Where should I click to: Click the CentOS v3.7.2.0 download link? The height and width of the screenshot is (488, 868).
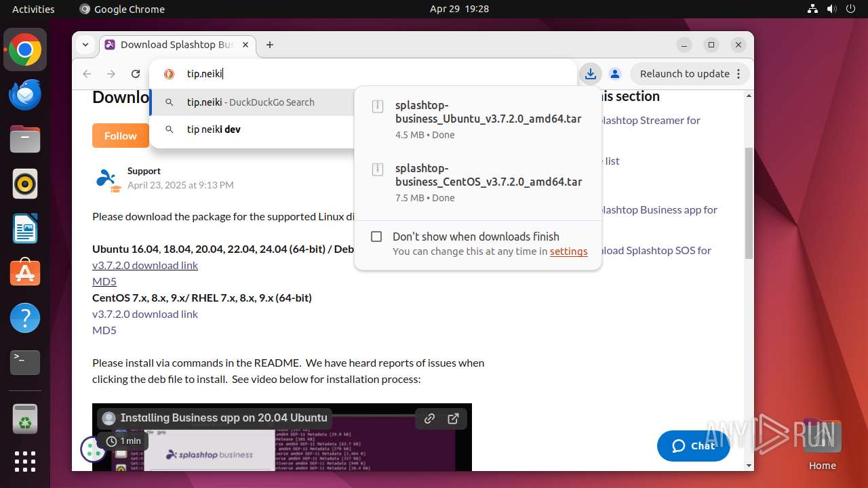pos(145,314)
